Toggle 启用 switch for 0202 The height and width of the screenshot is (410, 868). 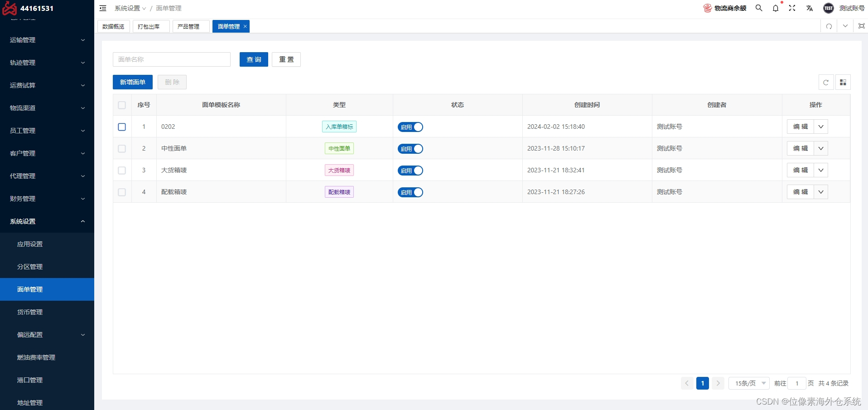[x=410, y=127]
